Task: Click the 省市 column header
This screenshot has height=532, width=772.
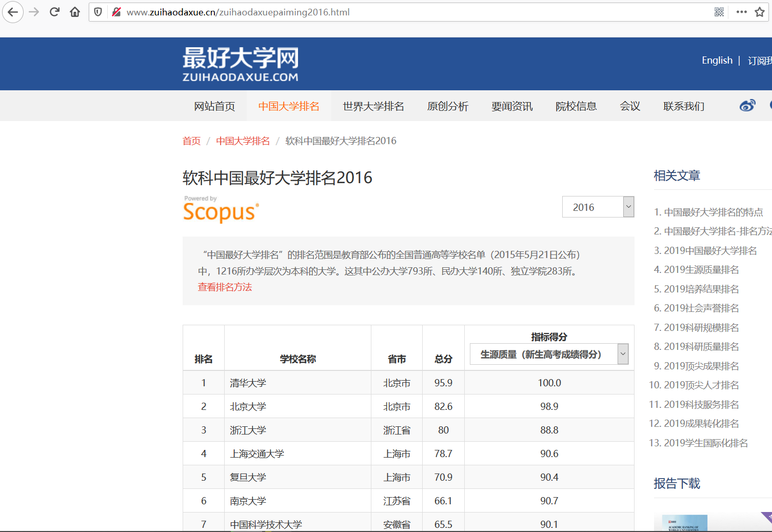Action: (397, 359)
